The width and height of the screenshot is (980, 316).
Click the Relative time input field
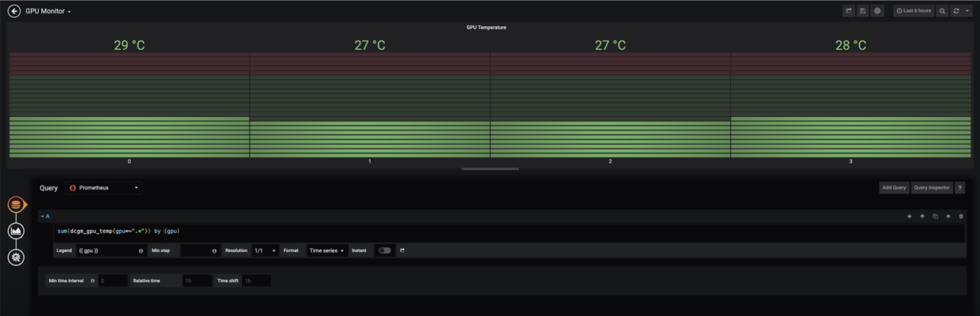(196, 280)
